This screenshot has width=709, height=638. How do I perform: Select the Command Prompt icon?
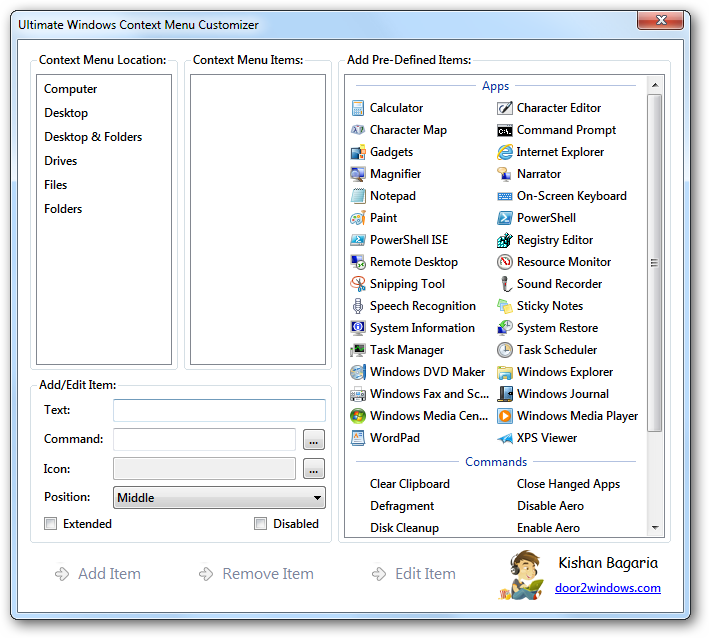click(x=506, y=130)
